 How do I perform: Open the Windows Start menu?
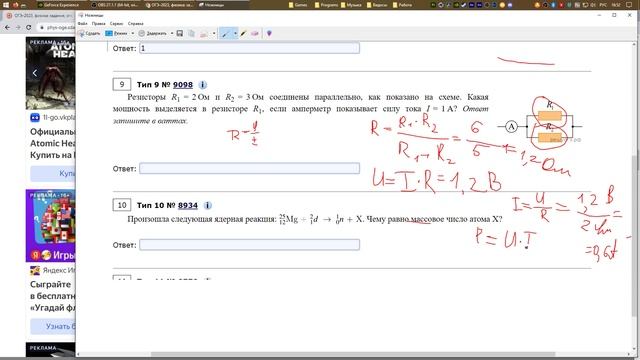tap(5, 5)
